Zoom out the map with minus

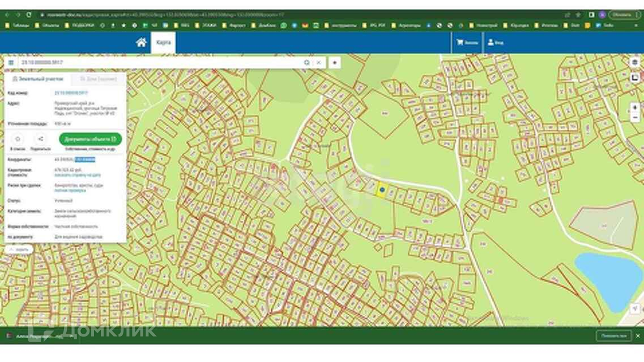(635, 118)
